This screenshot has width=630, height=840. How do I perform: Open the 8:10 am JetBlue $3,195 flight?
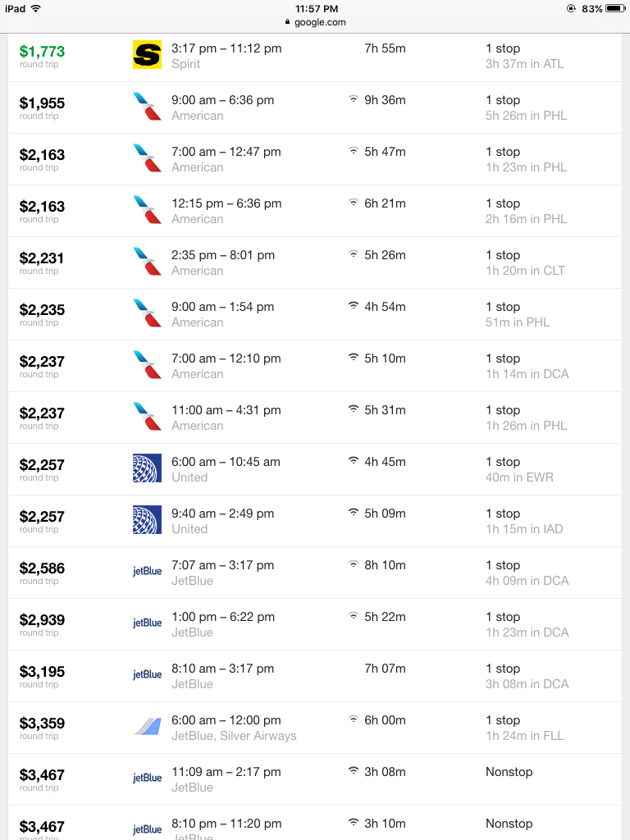point(315,676)
